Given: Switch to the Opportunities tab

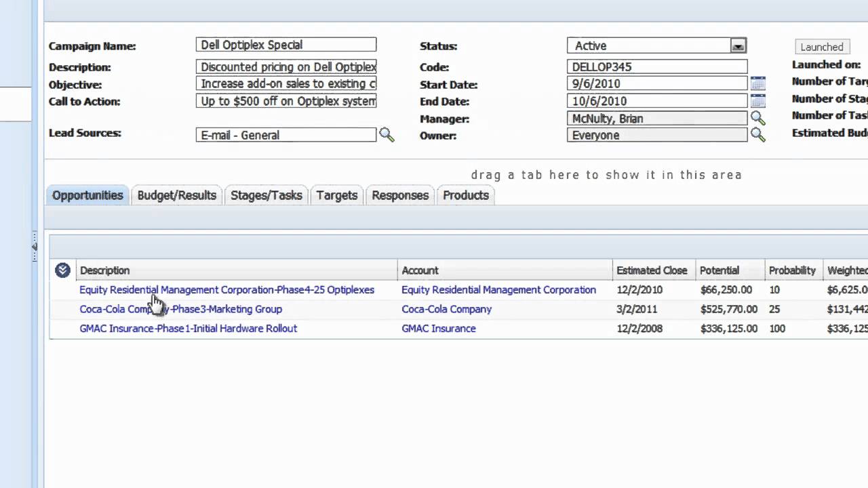Looking at the screenshot, I should pos(87,195).
